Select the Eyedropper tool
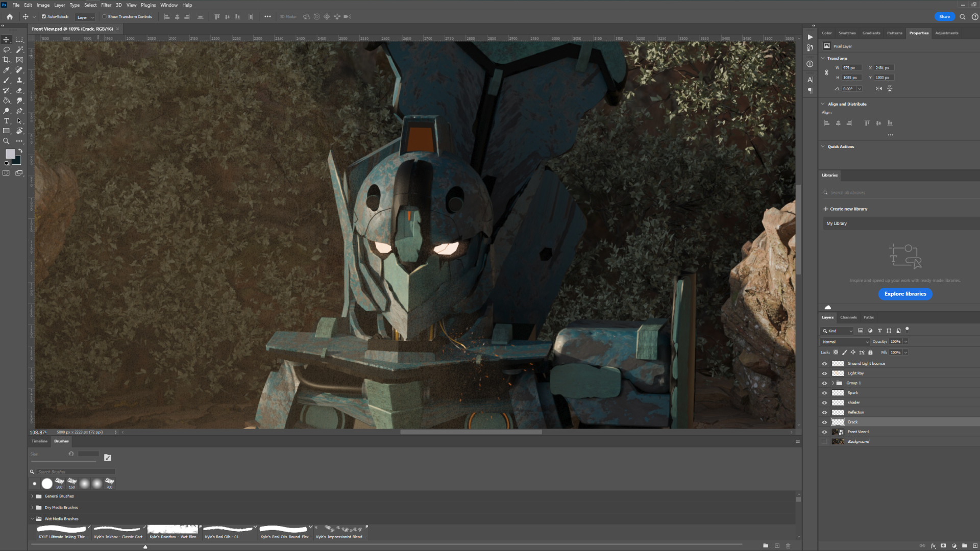Image resolution: width=980 pixels, height=551 pixels. tap(7, 70)
